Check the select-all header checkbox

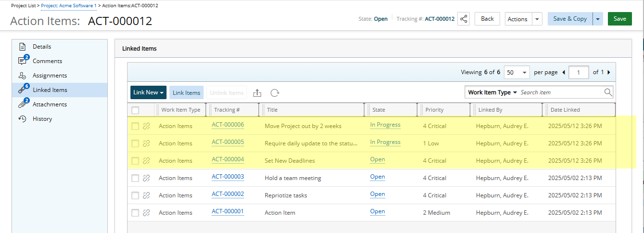click(135, 110)
